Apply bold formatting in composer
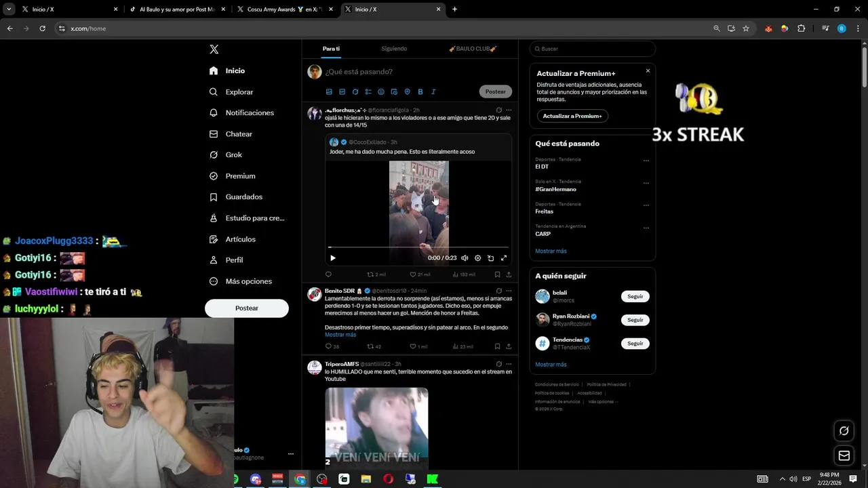 (x=420, y=91)
